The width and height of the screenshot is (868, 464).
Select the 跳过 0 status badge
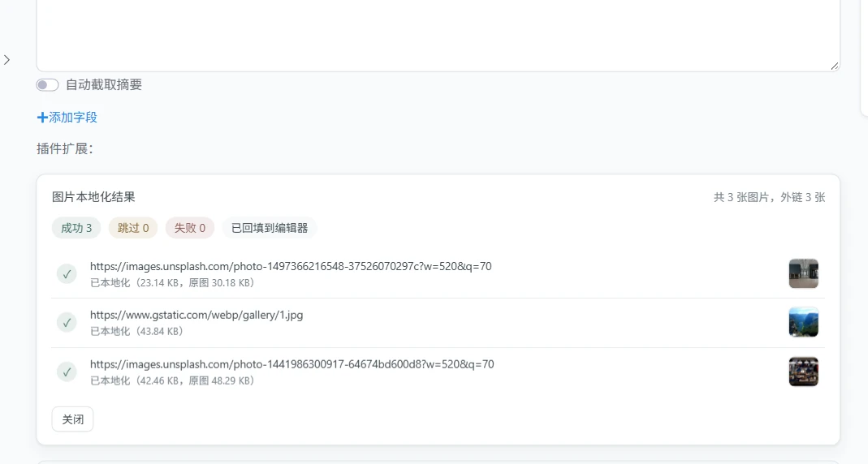(x=133, y=228)
